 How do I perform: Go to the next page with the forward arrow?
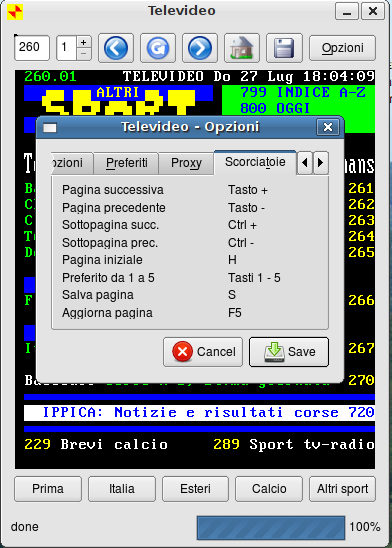200,48
